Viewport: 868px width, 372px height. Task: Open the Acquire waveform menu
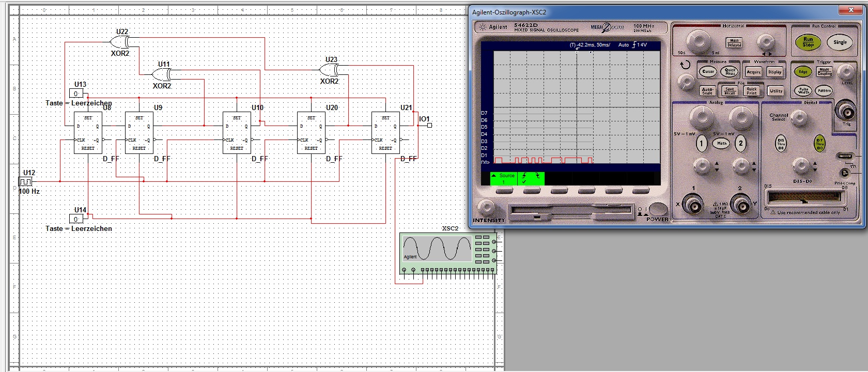pyautogui.click(x=753, y=72)
